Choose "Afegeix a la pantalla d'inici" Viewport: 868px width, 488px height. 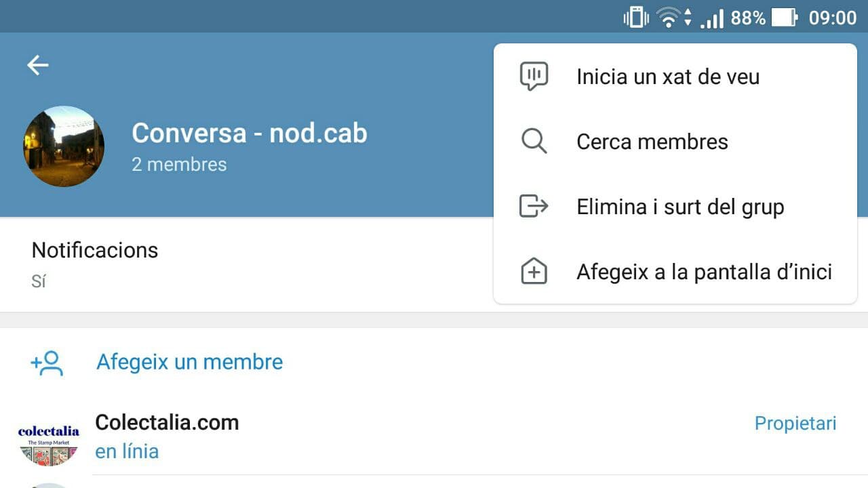click(704, 272)
